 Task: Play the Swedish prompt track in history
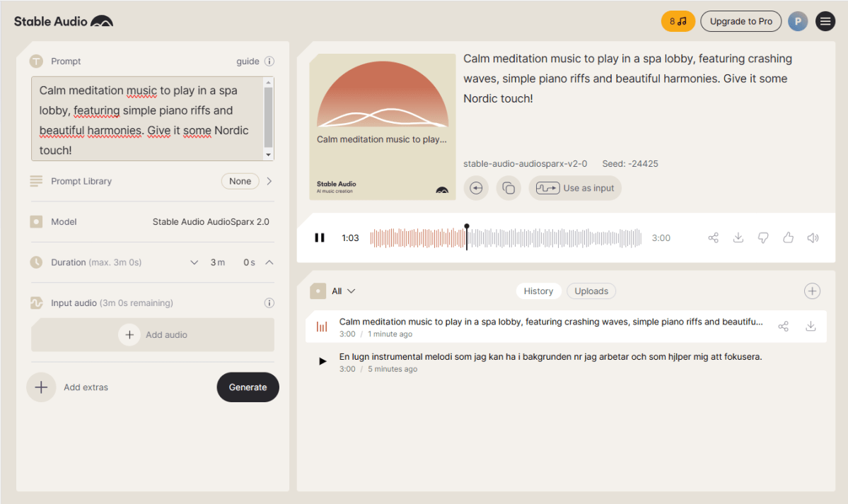pos(323,361)
